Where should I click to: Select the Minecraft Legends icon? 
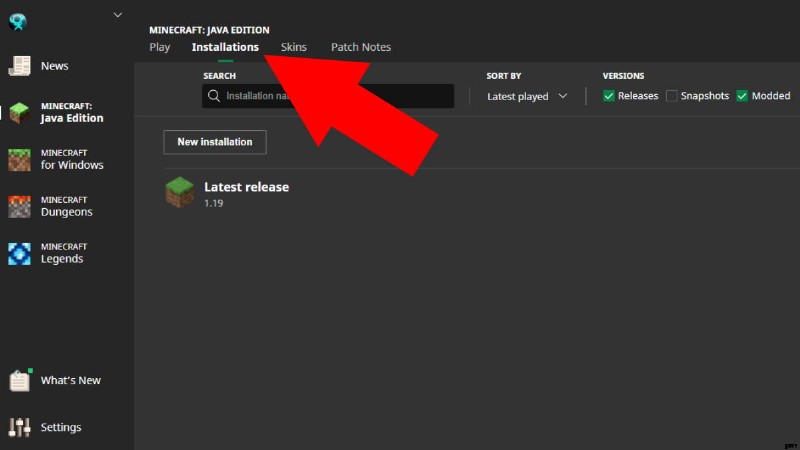[x=19, y=254]
